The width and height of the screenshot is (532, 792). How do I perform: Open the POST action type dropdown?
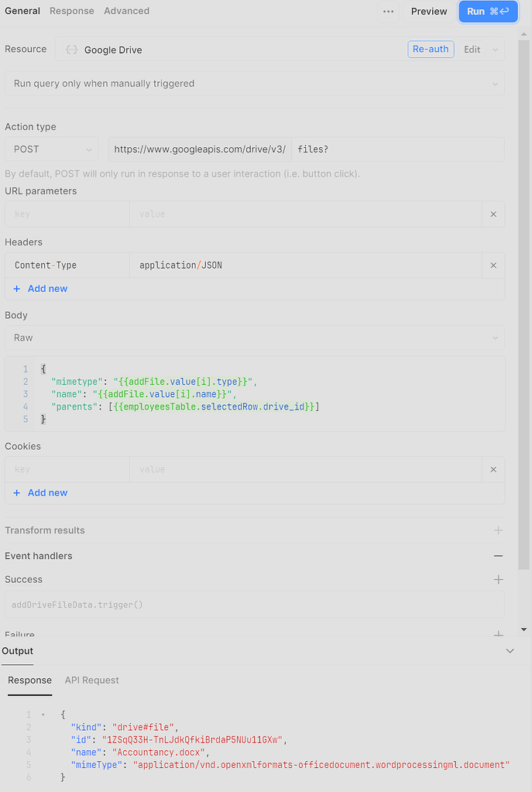pos(51,149)
